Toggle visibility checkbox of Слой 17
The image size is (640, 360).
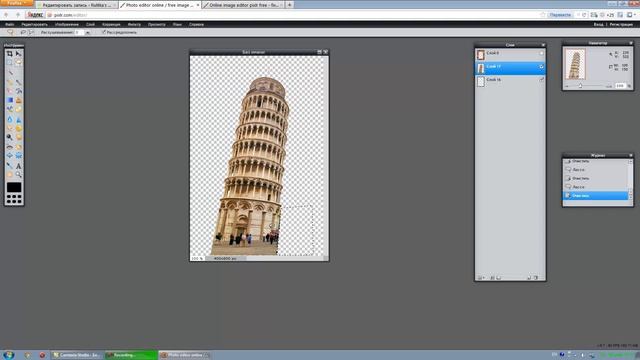point(542,67)
